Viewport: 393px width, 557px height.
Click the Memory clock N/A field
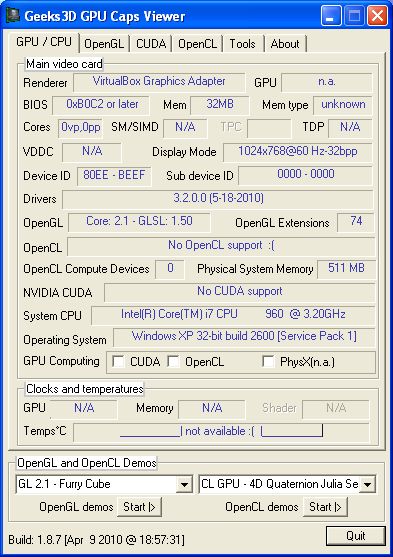pyautogui.click(x=212, y=409)
